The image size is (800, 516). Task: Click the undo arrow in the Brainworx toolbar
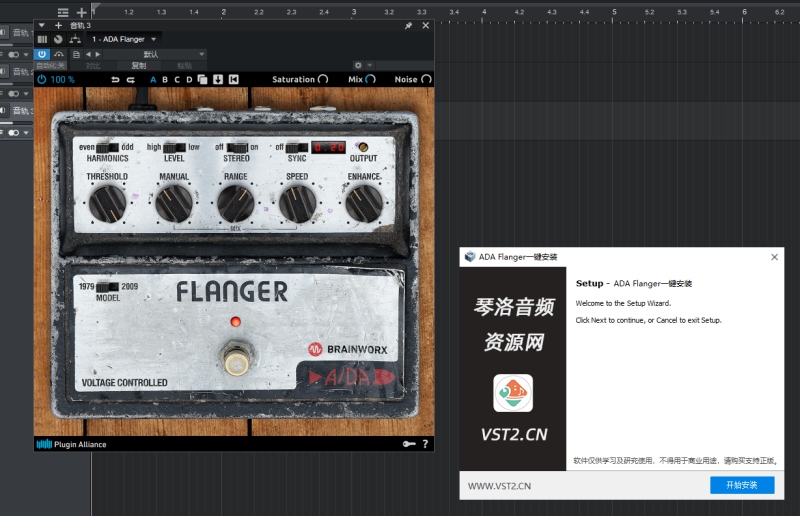pyautogui.click(x=115, y=80)
